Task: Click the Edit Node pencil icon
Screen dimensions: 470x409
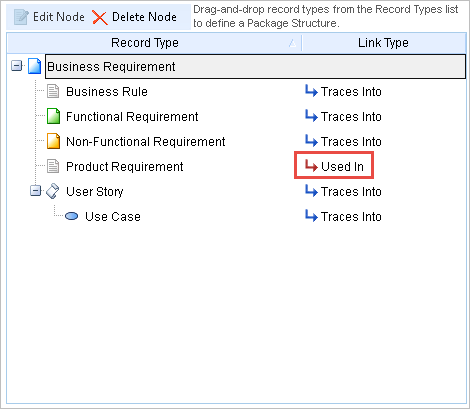Action: [x=21, y=17]
